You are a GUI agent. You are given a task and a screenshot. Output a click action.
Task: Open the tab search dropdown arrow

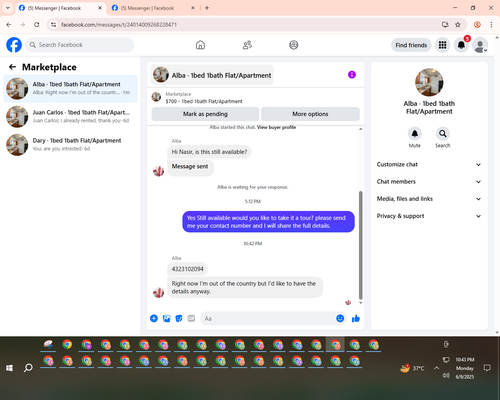[7, 8]
